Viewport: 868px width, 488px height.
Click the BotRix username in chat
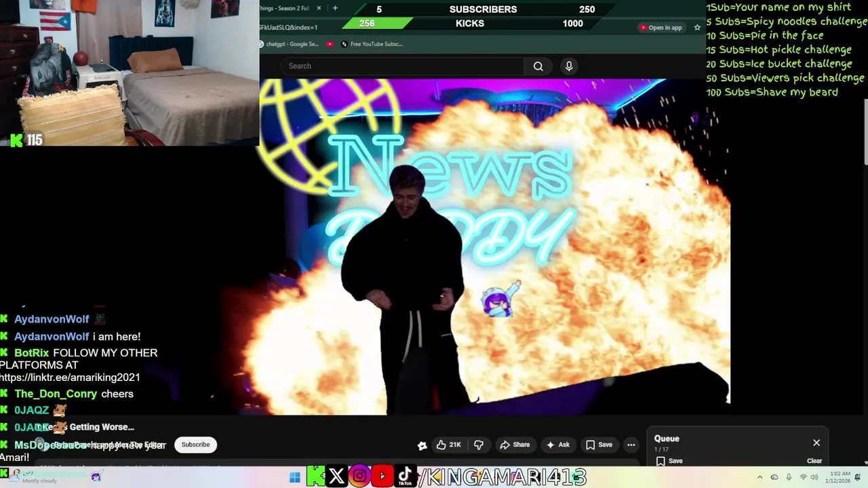click(32, 352)
